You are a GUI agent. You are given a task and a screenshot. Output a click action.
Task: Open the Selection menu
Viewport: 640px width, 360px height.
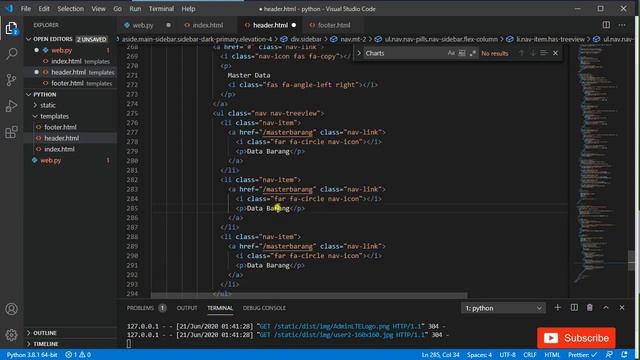[70, 9]
